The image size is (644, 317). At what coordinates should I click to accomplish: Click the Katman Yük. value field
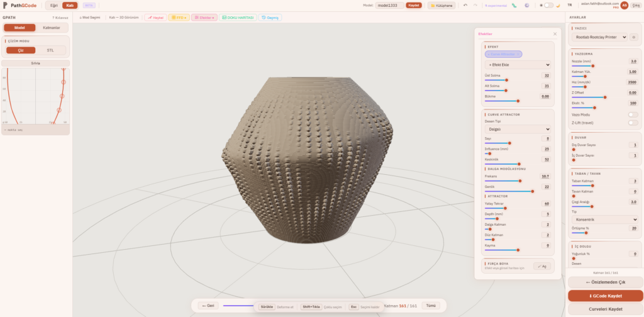pos(633,72)
